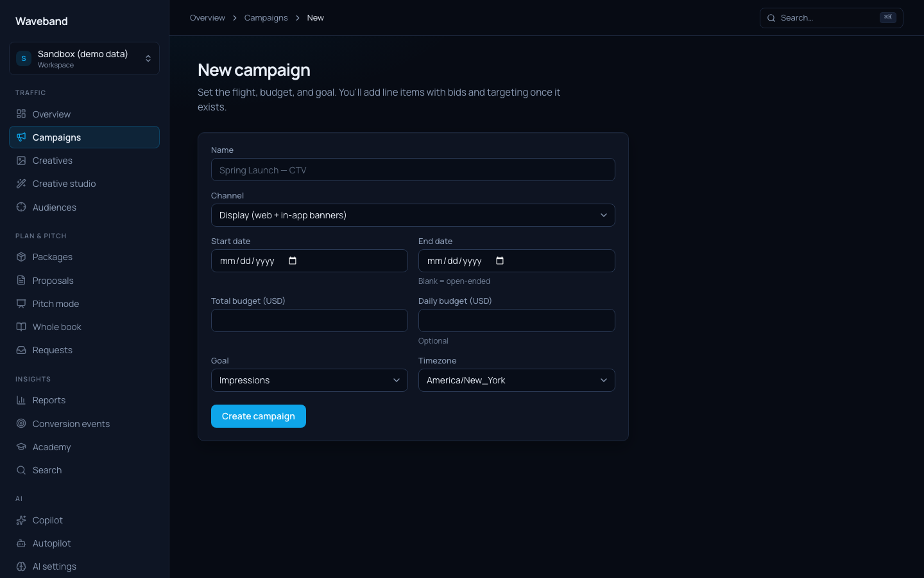
Task: Click the 'Optional' hint under Daily budget
Action: (433, 341)
